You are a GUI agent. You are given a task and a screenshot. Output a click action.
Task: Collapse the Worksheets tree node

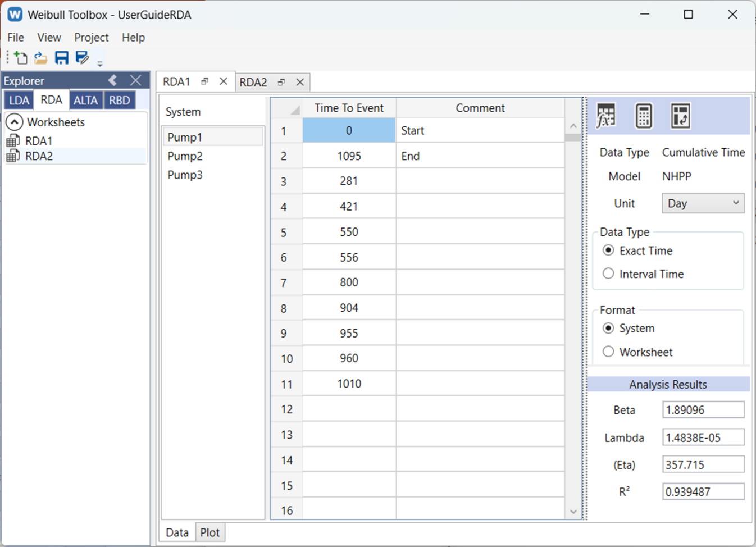15,122
